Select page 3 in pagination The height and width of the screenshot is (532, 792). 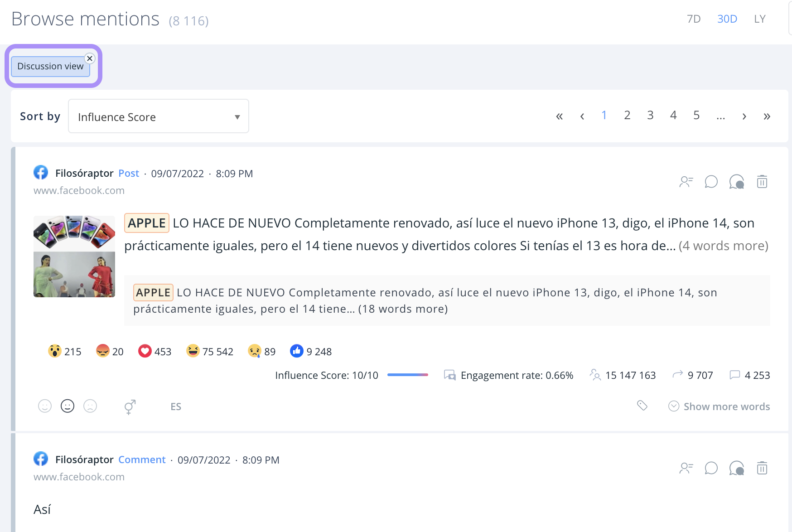650,116
